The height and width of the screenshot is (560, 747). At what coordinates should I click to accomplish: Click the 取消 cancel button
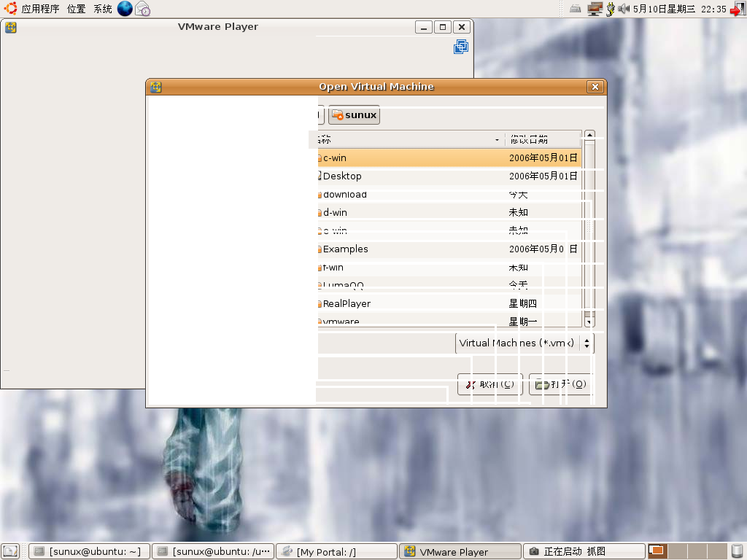coord(489,384)
